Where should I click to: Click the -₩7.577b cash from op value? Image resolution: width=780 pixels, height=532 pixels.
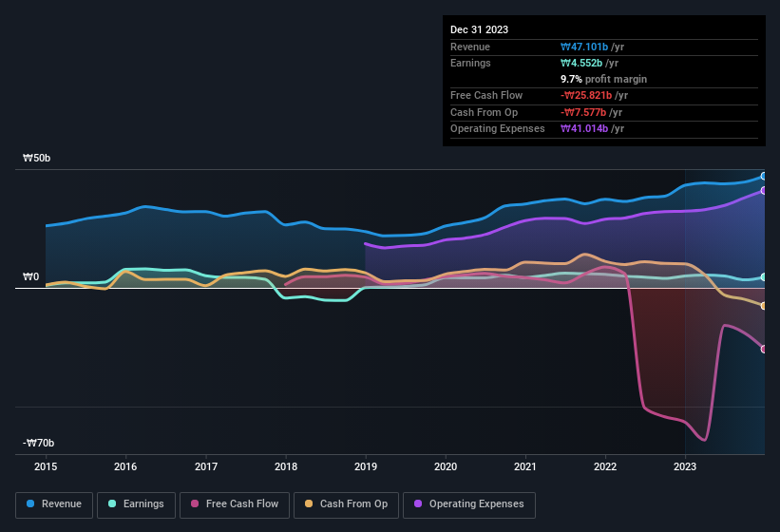click(x=583, y=112)
